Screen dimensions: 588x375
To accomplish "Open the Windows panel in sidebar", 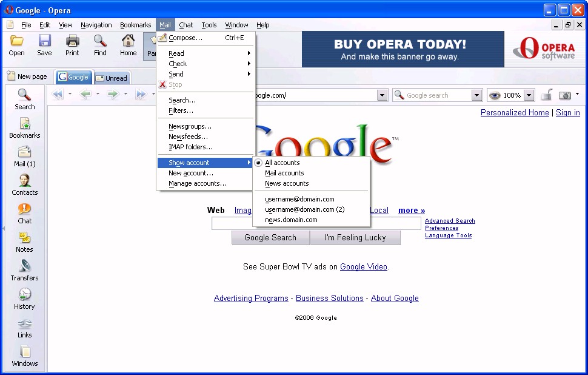I will pos(25,356).
